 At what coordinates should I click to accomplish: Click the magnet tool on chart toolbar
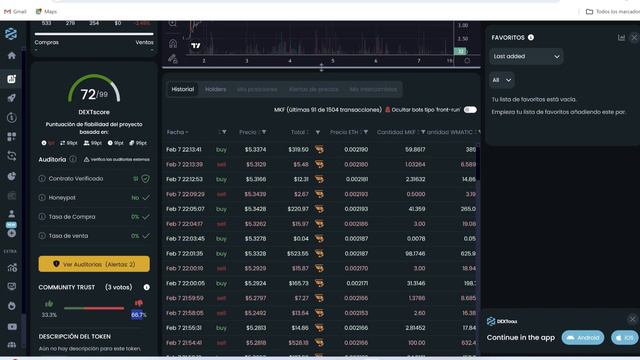pyautogui.click(x=173, y=43)
